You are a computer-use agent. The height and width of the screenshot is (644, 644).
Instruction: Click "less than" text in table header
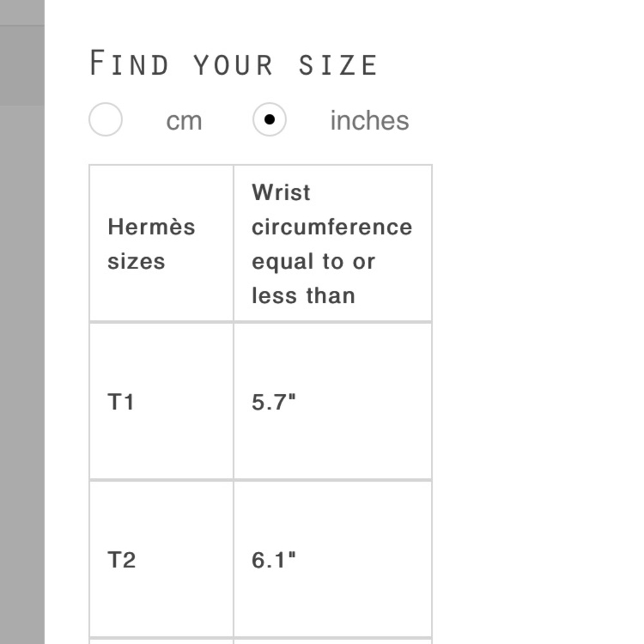point(303,296)
